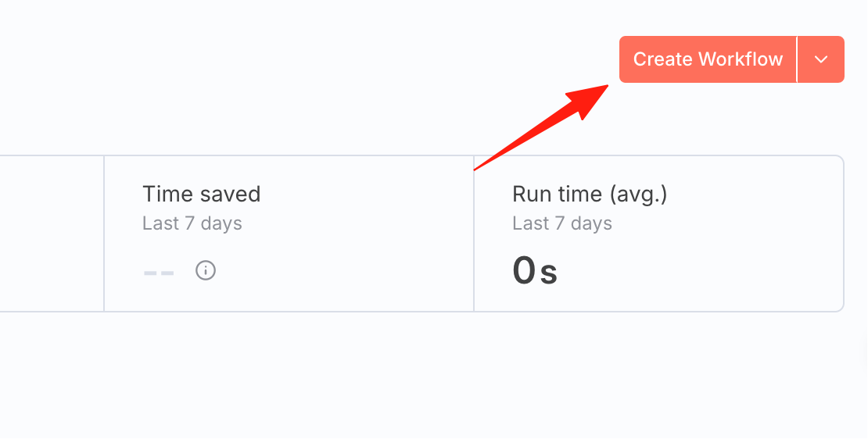This screenshot has width=868, height=439.
Task: Click the empty area below the stats cards
Action: 434,376
